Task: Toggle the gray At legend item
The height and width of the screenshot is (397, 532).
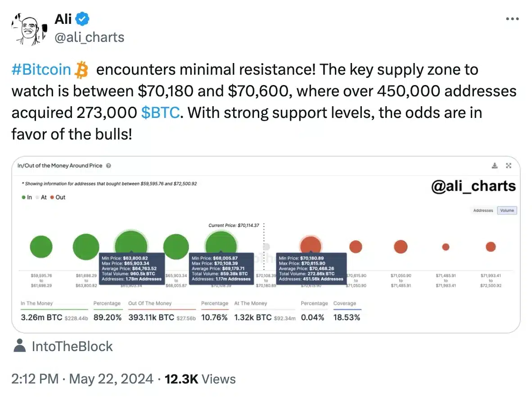Action: 41,197
